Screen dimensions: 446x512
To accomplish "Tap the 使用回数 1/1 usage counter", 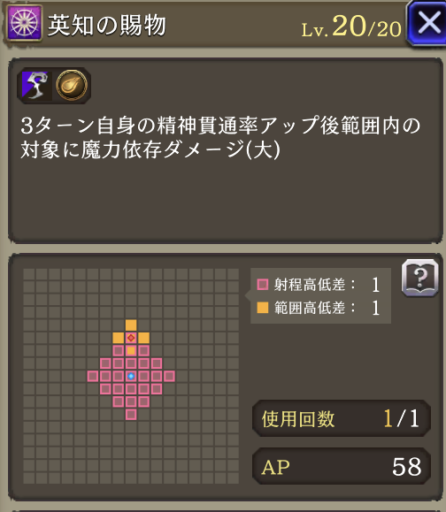I will (341, 419).
